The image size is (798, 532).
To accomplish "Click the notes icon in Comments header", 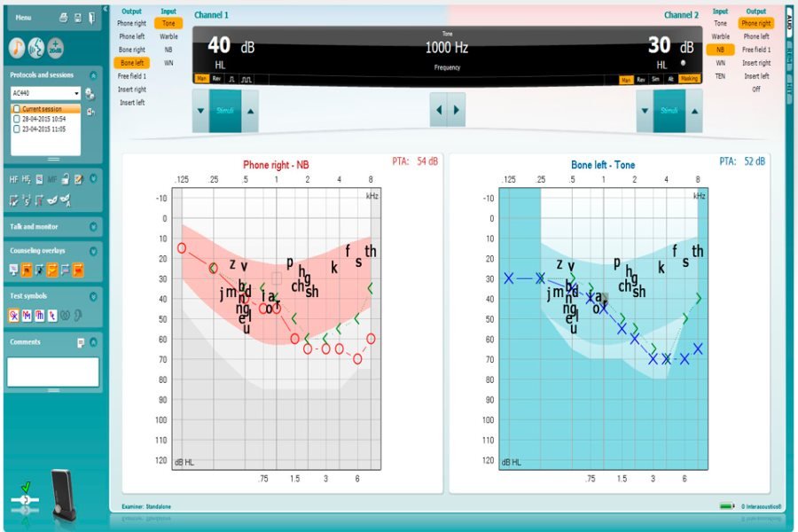I will click(81, 342).
